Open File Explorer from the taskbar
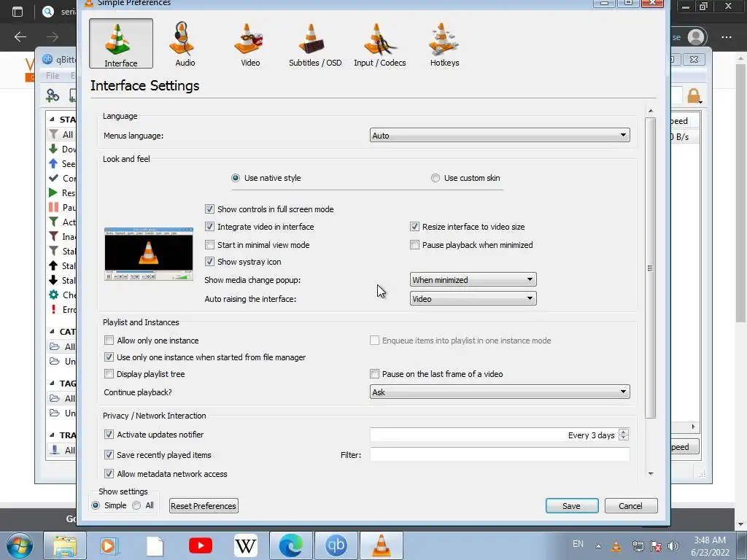Image resolution: width=747 pixels, height=560 pixels. [x=65, y=545]
